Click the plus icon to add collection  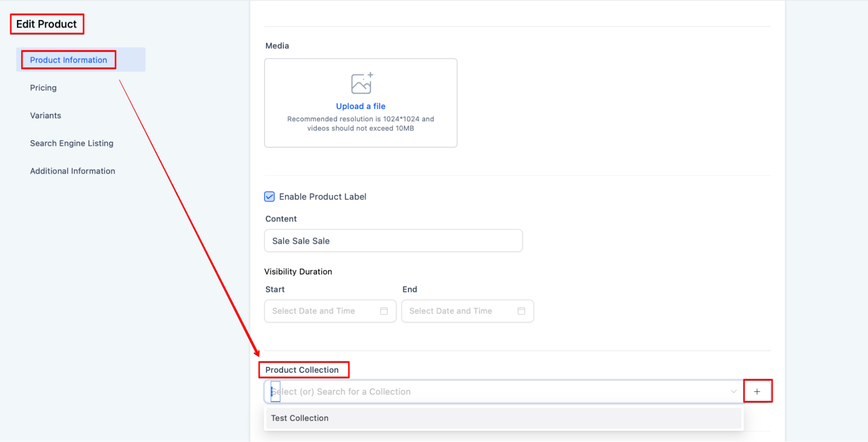757,392
